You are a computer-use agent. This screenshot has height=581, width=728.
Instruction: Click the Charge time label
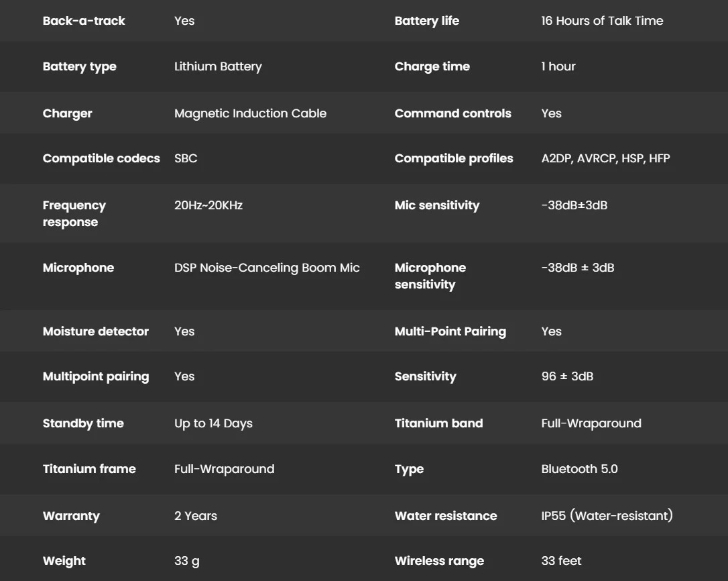pos(432,66)
